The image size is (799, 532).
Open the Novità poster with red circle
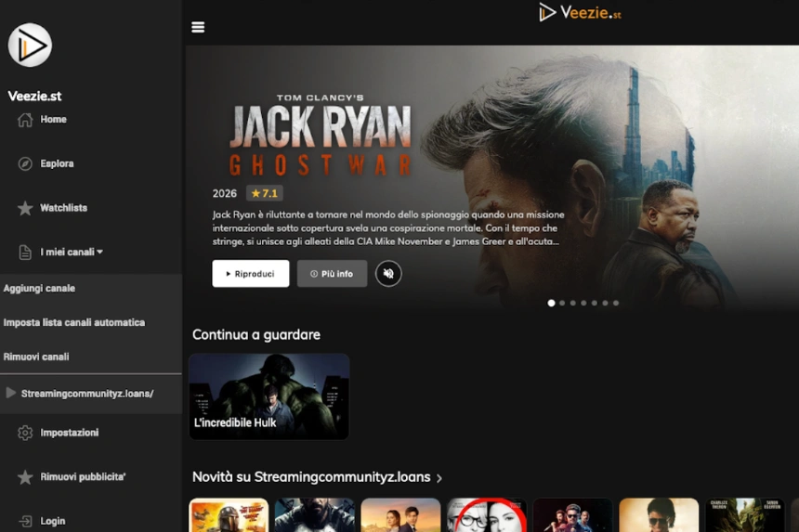(x=487, y=515)
